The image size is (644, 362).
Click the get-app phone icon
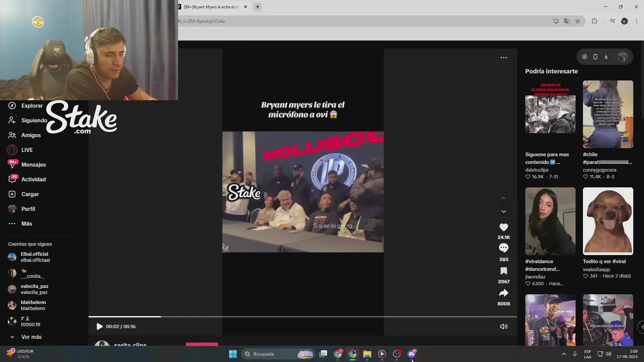pyautogui.click(x=595, y=57)
